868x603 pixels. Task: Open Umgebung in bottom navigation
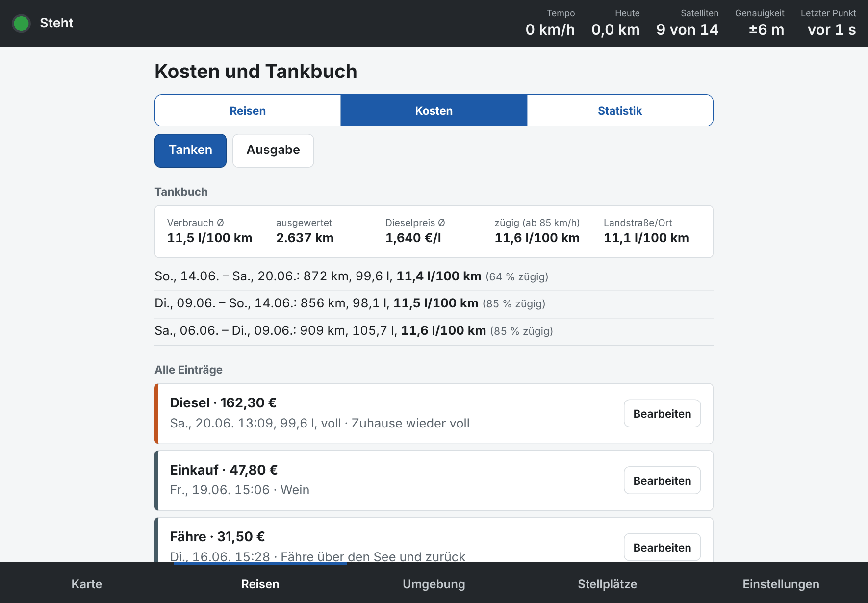434,584
